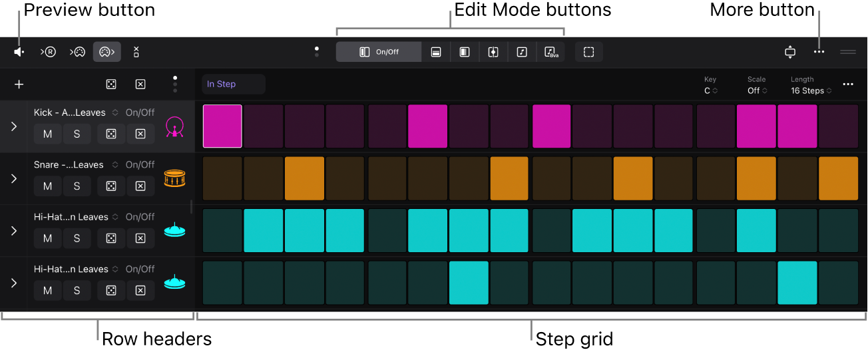Click the pattern-wide dice randomize icon

pos(111,85)
